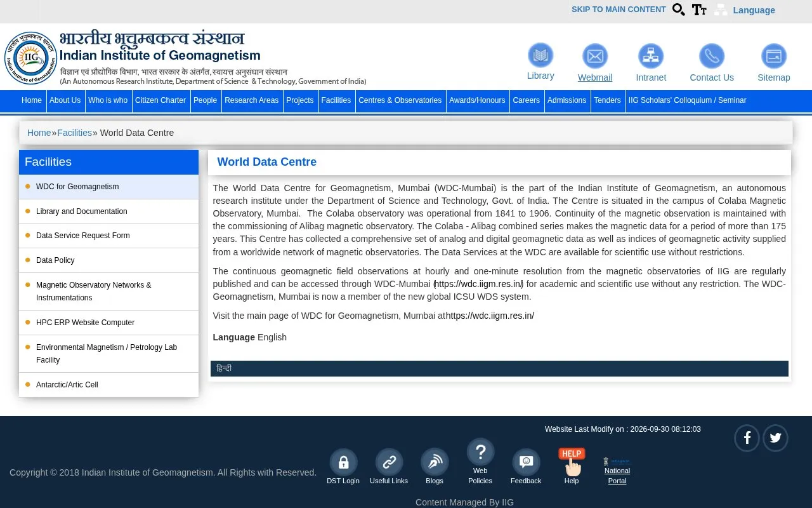Viewport: 812px width, 508px height.
Task: Open the wdc.iigm.res.in link after 'Mumbai at'
Action: (x=490, y=316)
